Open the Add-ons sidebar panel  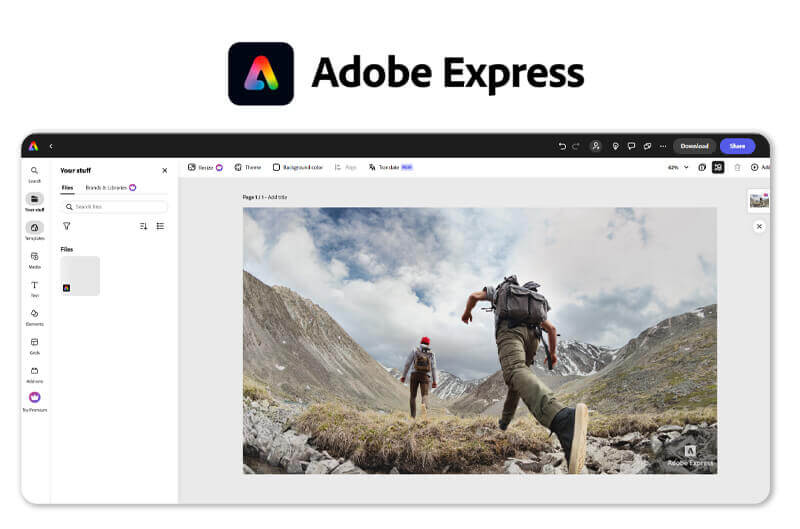point(34,374)
